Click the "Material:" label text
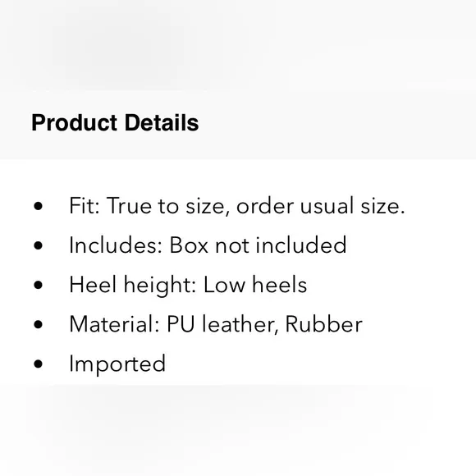The width and height of the screenshot is (476, 476). pyautogui.click(x=114, y=324)
